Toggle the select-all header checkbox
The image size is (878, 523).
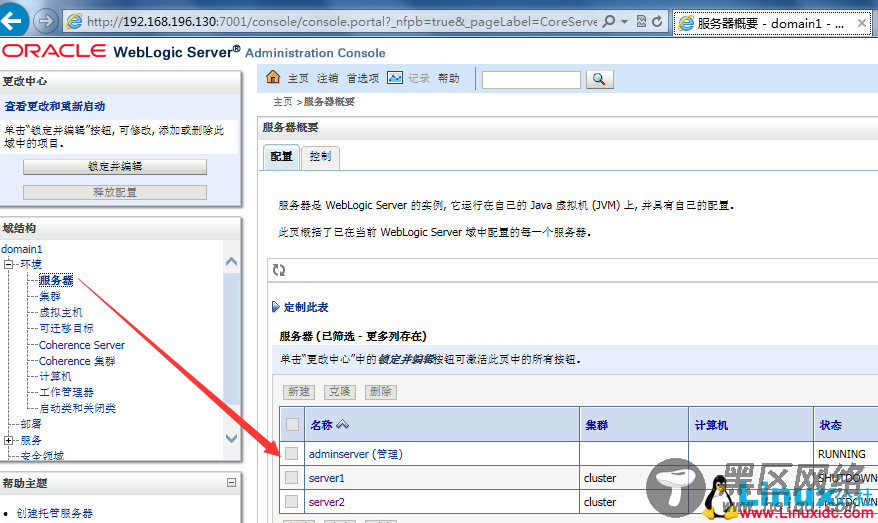point(292,424)
